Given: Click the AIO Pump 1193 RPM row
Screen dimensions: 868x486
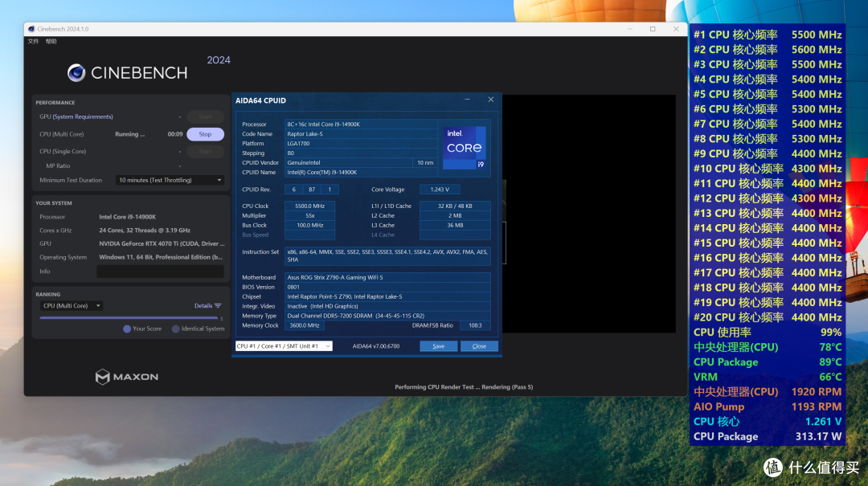Looking at the screenshot, I should (x=768, y=406).
